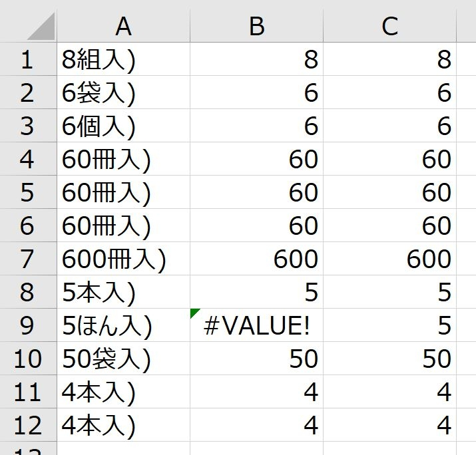Select column B header
This screenshot has height=455, width=476.
click(x=256, y=26)
